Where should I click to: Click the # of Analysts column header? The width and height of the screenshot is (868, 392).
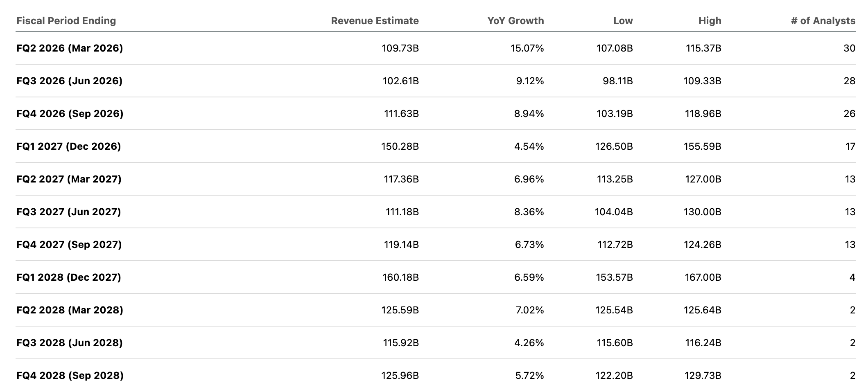[823, 21]
